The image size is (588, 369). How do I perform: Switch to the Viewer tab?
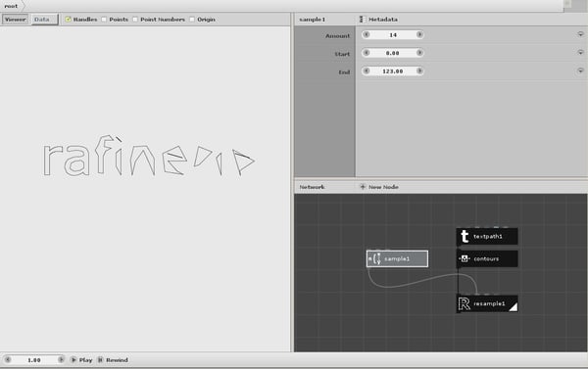coord(15,20)
